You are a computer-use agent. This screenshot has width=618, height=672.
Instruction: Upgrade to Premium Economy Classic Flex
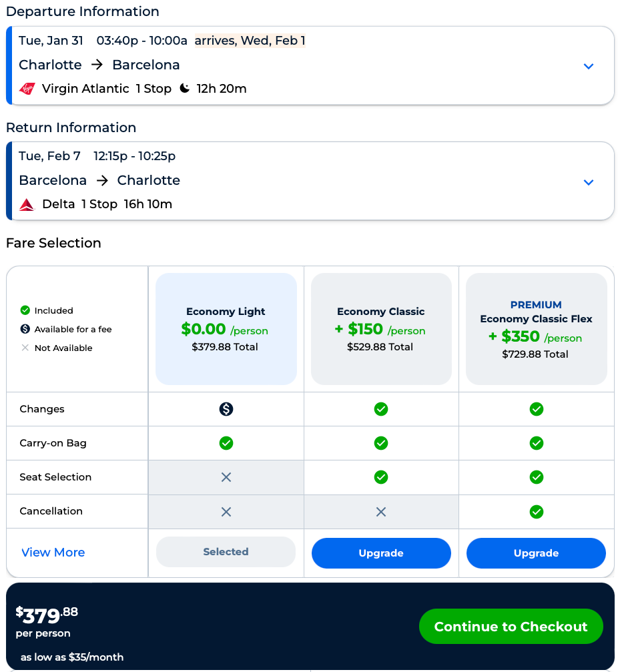536,553
